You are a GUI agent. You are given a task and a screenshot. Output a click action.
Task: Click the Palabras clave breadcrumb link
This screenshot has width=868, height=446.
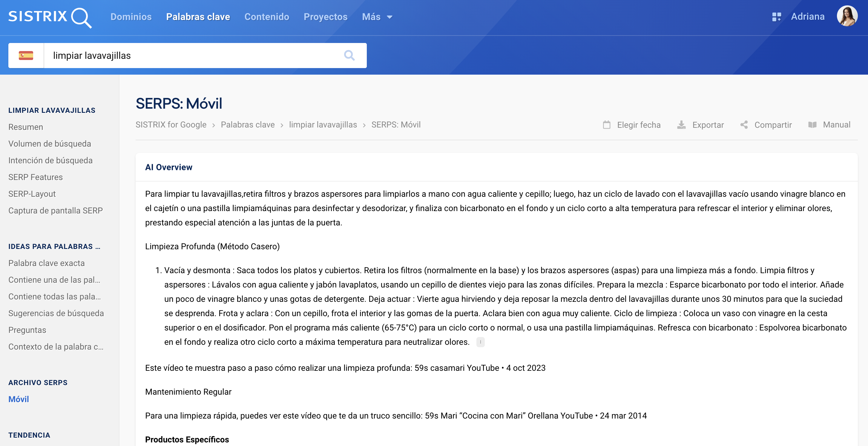click(x=247, y=125)
